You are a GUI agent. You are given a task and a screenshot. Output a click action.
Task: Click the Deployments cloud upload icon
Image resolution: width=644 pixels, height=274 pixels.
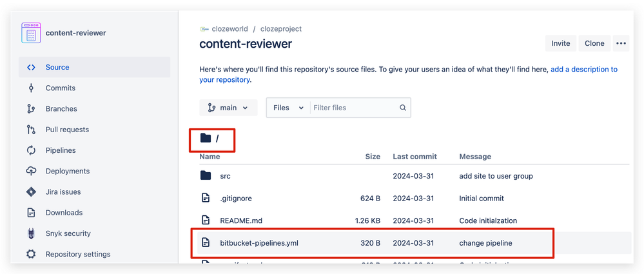pos(31,171)
